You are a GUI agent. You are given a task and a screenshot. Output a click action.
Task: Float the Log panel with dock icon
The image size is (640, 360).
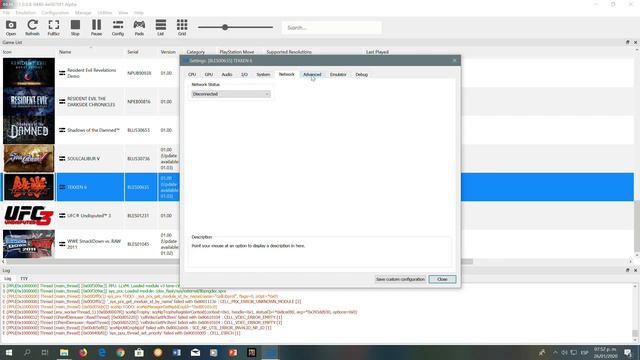point(628,270)
